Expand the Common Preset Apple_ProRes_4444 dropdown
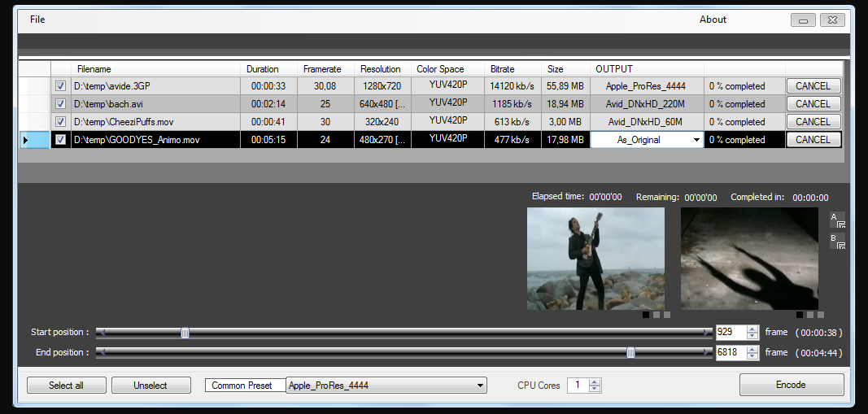 480,386
